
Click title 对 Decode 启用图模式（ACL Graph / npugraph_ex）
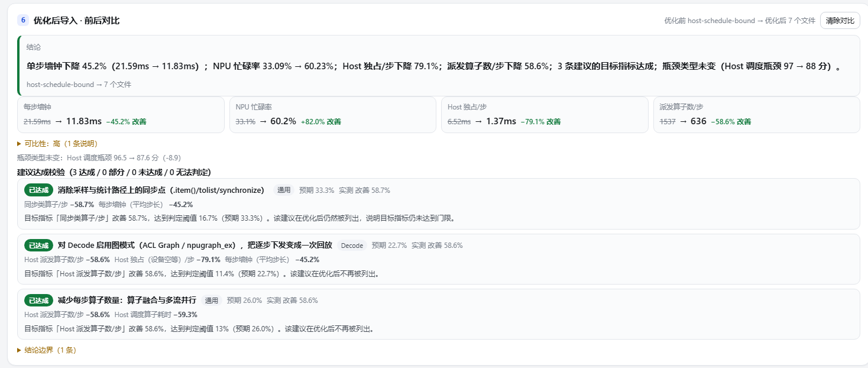[x=195, y=245]
